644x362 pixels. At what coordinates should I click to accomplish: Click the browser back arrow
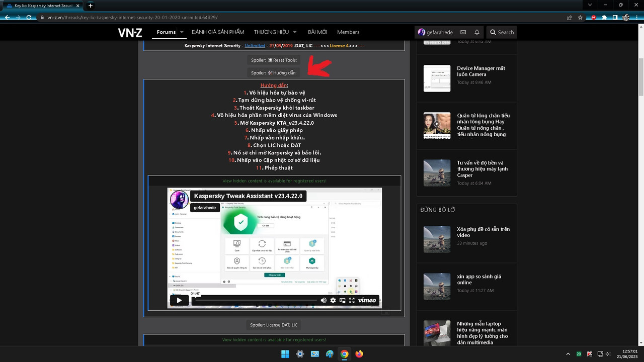[7, 17]
